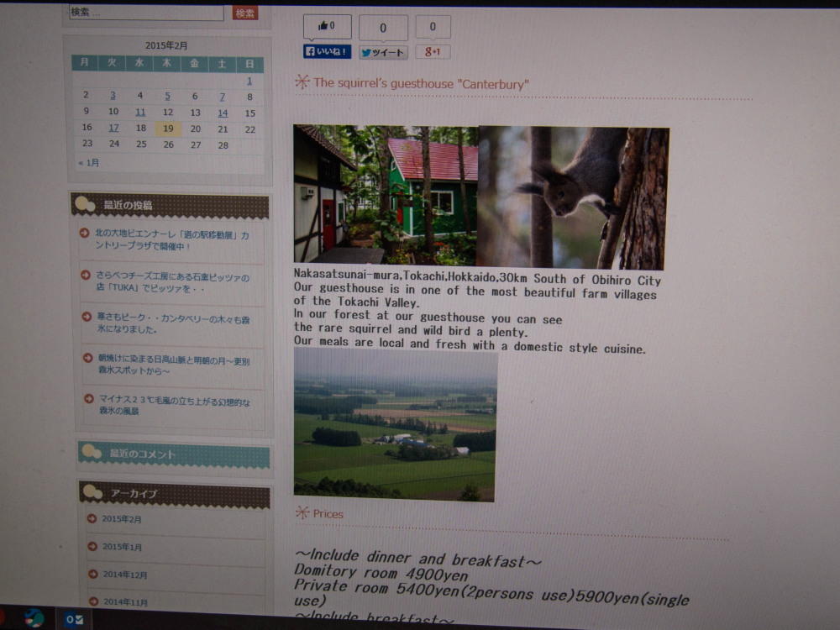Image resolution: width=840 pixels, height=630 pixels.
Task: Click the red 検索 search button
Action: 245,13
